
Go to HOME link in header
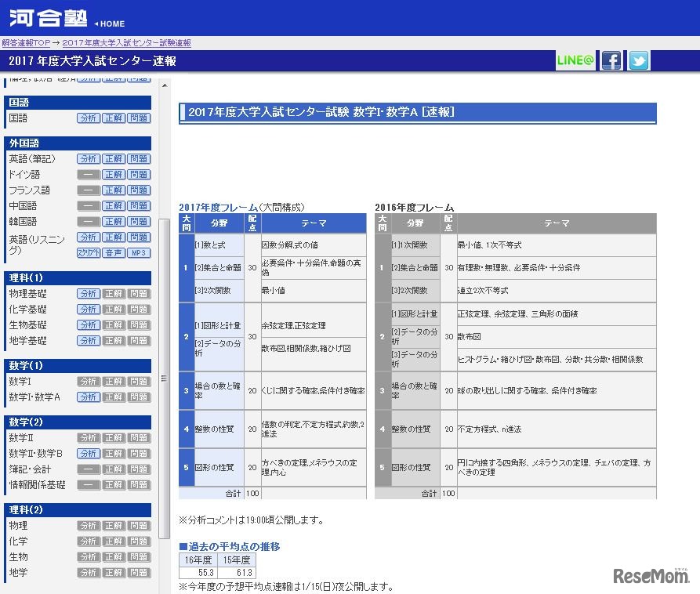click(111, 24)
